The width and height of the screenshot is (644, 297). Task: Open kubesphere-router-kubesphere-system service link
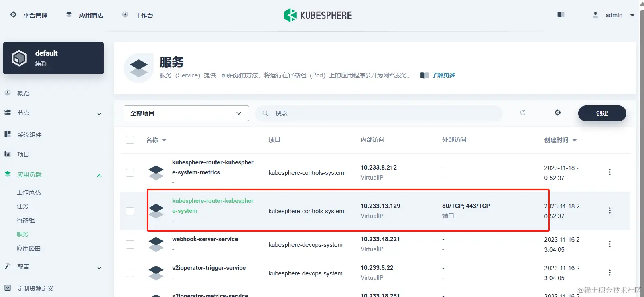[x=213, y=206]
